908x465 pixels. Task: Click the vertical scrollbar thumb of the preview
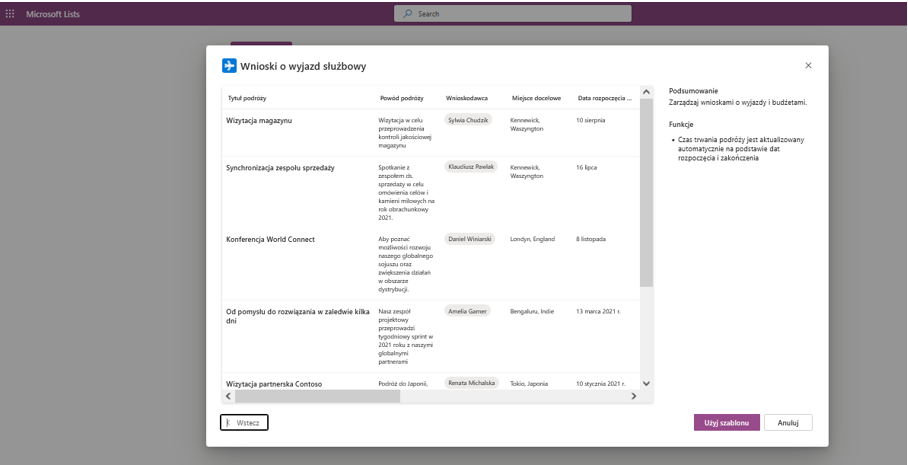tap(646, 190)
